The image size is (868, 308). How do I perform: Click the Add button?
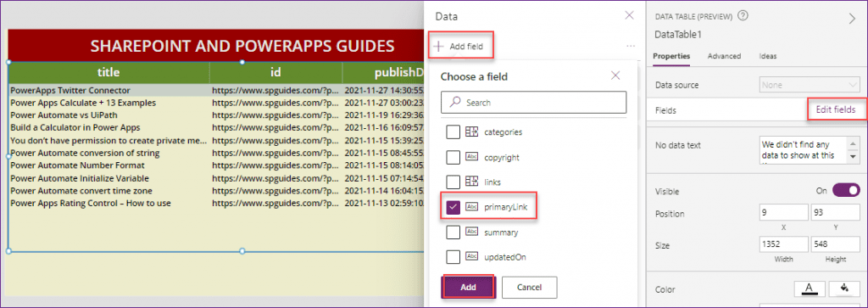(x=468, y=288)
